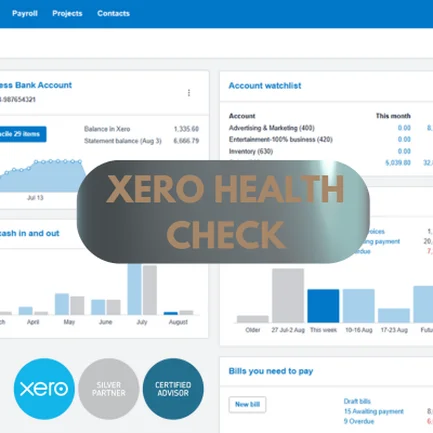Open the Projects menu
433x433 pixels.
[67, 14]
